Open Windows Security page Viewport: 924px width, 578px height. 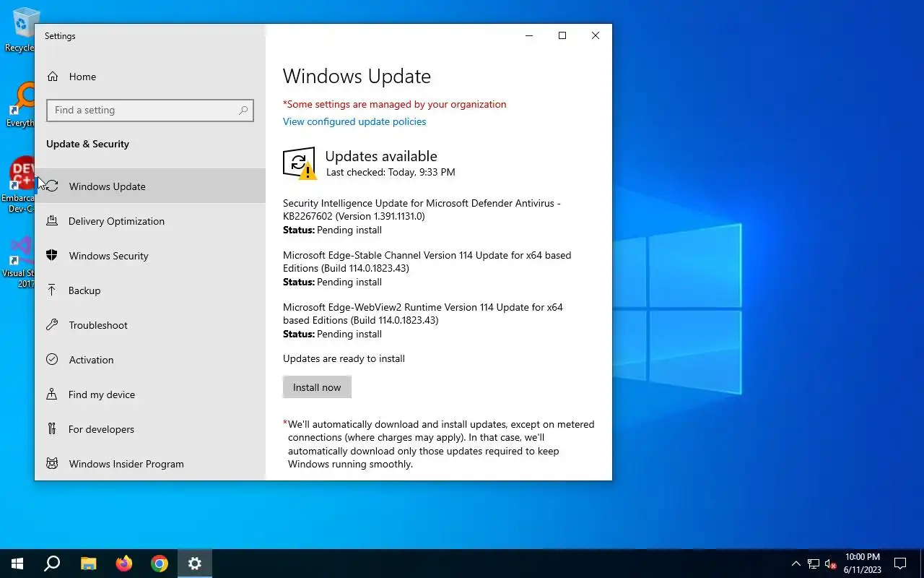point(150,256)
